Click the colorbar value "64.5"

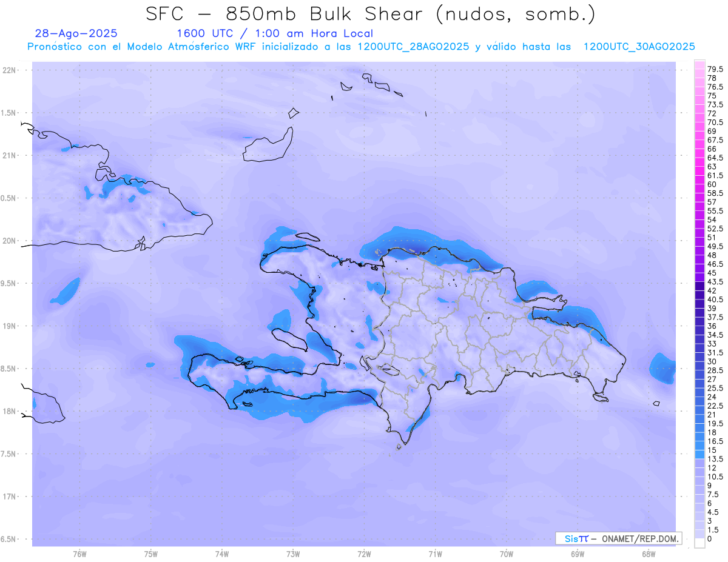pos(715,158)
